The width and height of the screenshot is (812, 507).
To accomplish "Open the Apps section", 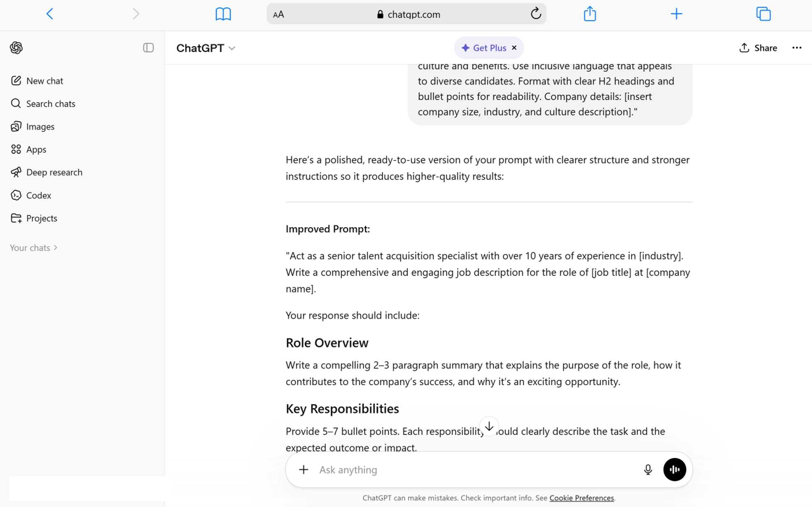I will pyautogui.click(x=28, y=149).
